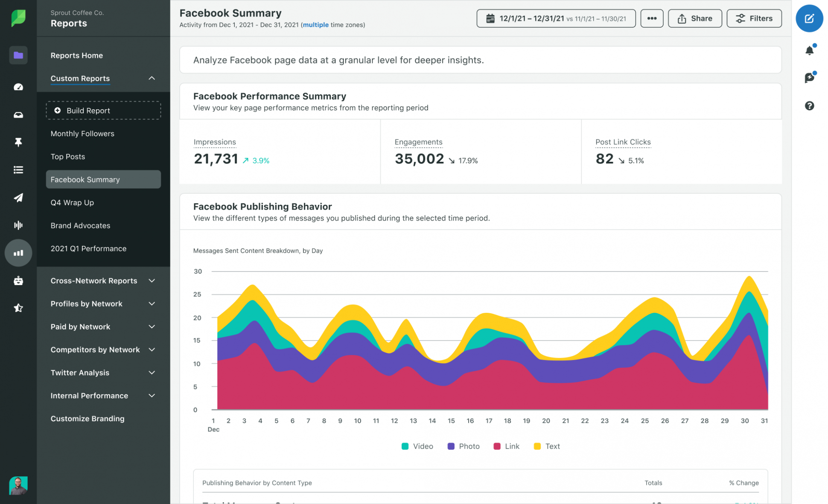Click the overflow menu three-dot button
Image resolution: width=828 pixels, height=504 pixels.
tap(651, 19)
